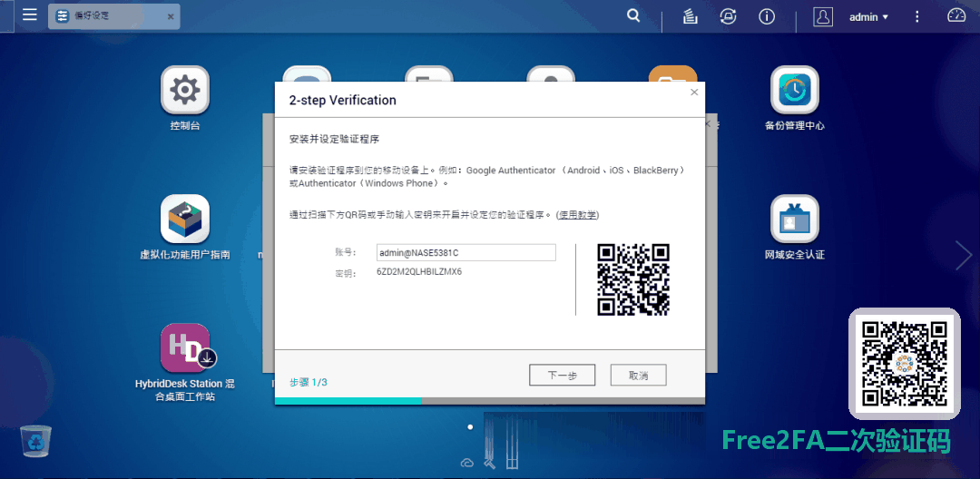Open the three-dot more options menu
980x479 pixels.
916,17
